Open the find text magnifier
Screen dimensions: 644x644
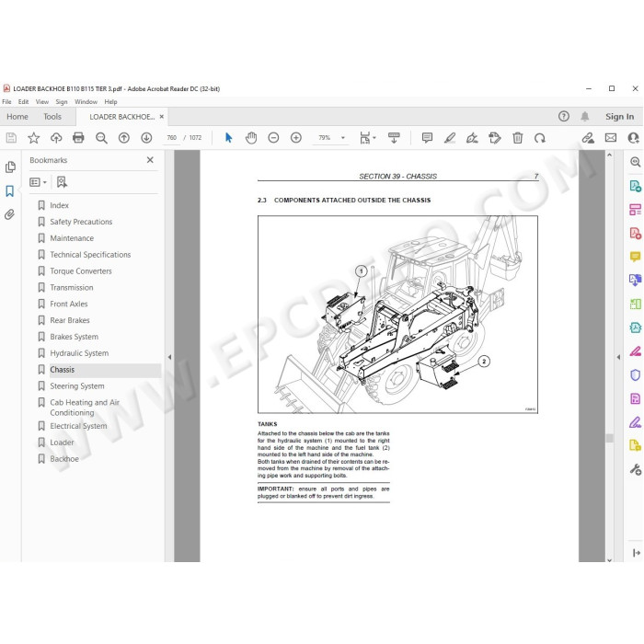pyautogui.click(x=101, y=138)
